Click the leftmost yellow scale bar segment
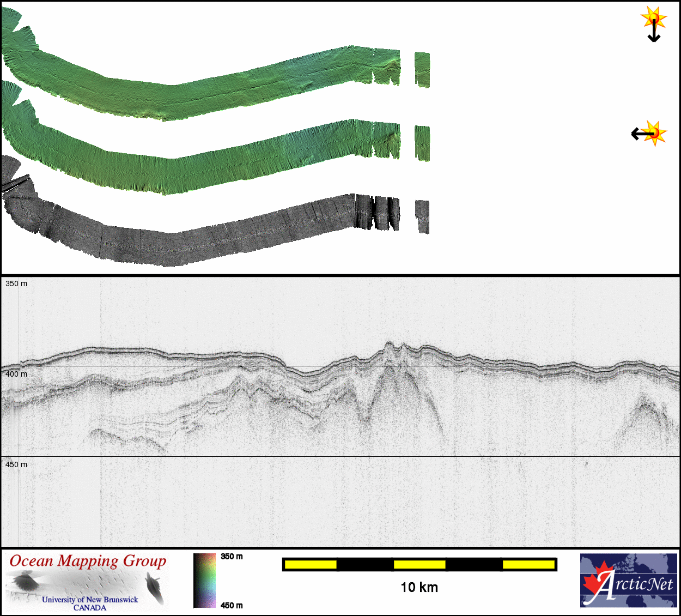681x616 pixels. pyautogui.click(x=311, y=565)
